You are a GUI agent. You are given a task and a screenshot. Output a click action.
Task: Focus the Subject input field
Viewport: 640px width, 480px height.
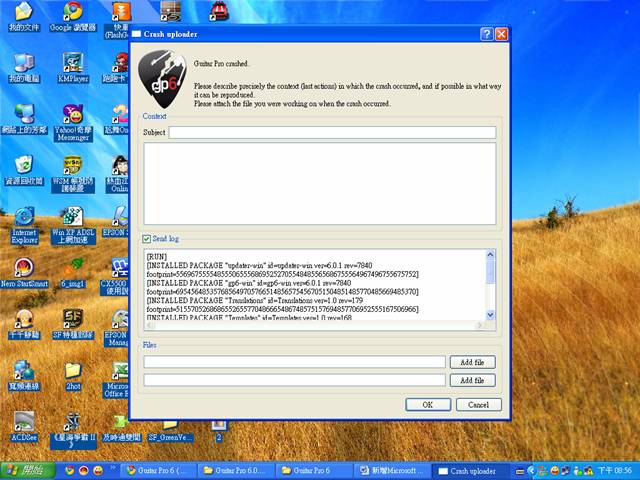pos(332,132)
